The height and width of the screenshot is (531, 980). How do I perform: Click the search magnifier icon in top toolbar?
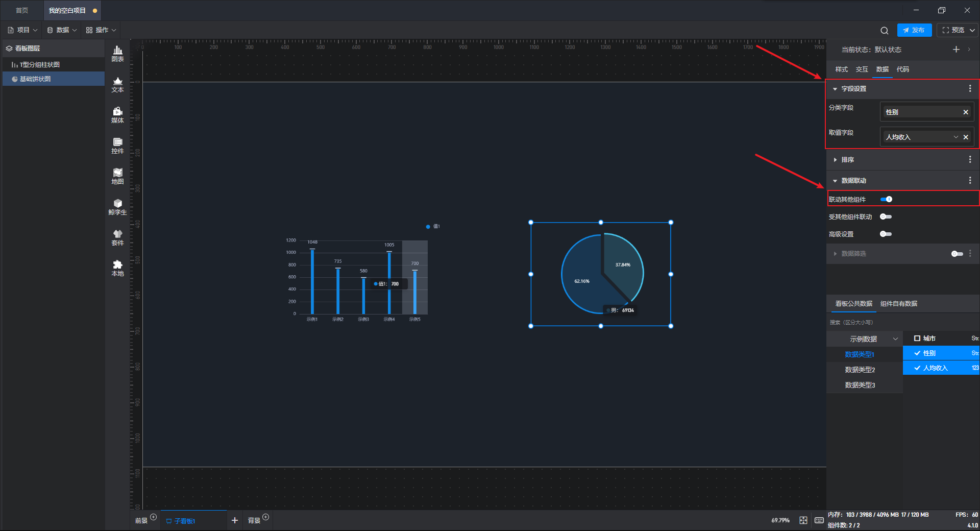coord(885,30)
